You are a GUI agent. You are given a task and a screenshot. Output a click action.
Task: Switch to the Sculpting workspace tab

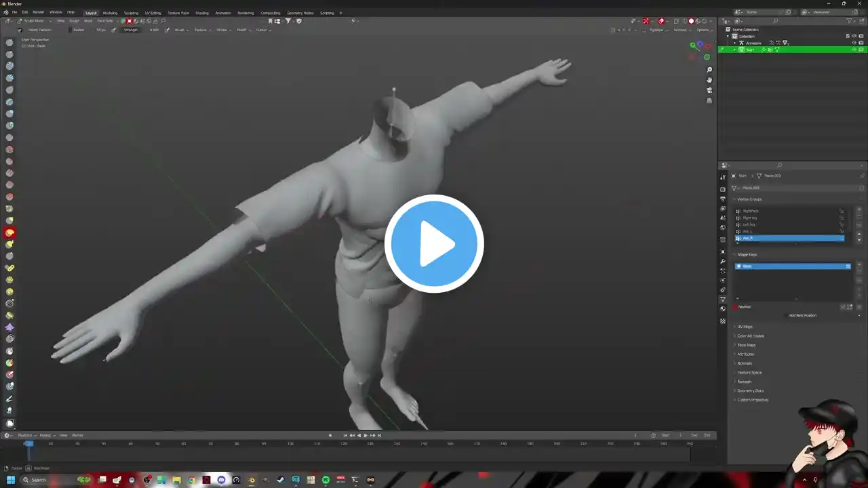131,13
